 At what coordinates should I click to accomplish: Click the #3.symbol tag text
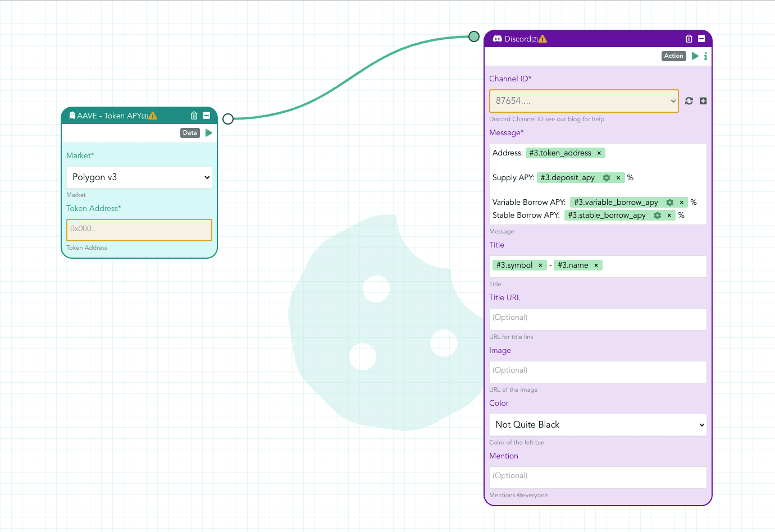tap(514, 265)
